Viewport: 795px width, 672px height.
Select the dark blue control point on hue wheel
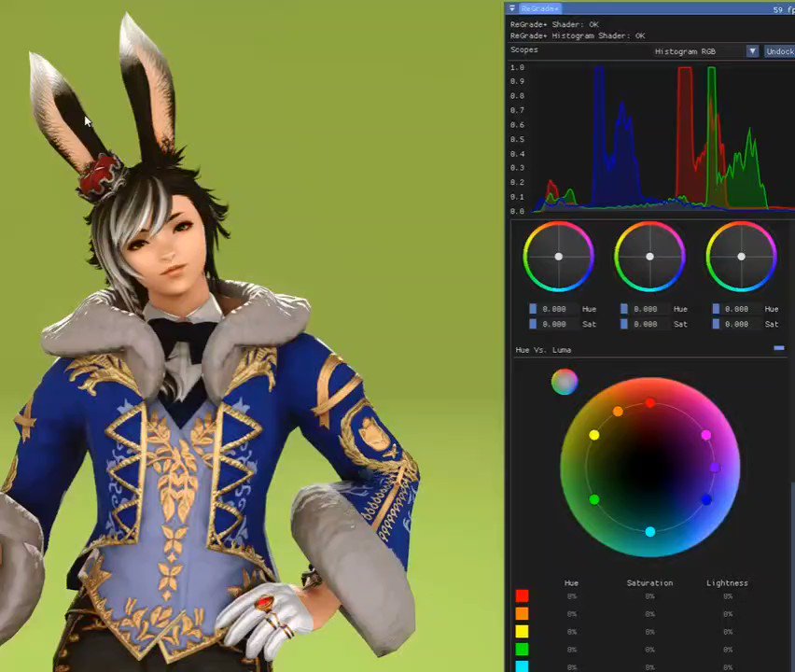pos(706,500)
